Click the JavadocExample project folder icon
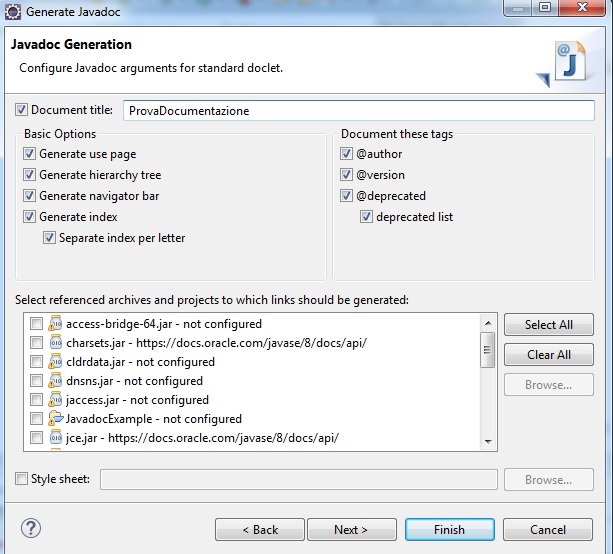Screen dimensions: 613x554 coord(55,418)
